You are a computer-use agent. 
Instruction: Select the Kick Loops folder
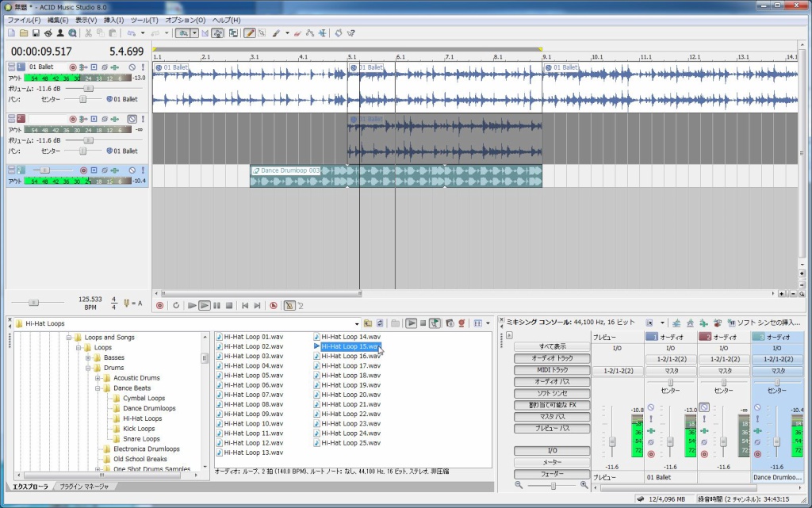click(x=139, y=429)
